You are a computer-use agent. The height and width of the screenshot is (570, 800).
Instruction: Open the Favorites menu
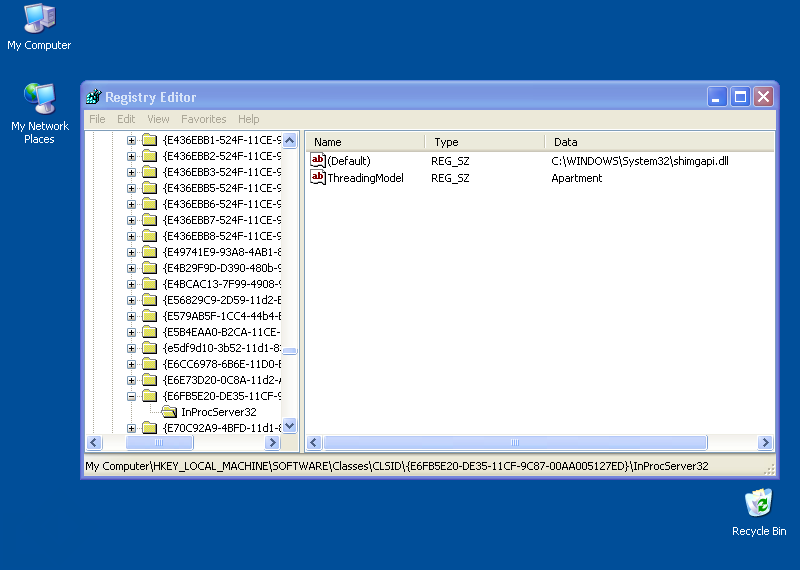click(204, 119)
